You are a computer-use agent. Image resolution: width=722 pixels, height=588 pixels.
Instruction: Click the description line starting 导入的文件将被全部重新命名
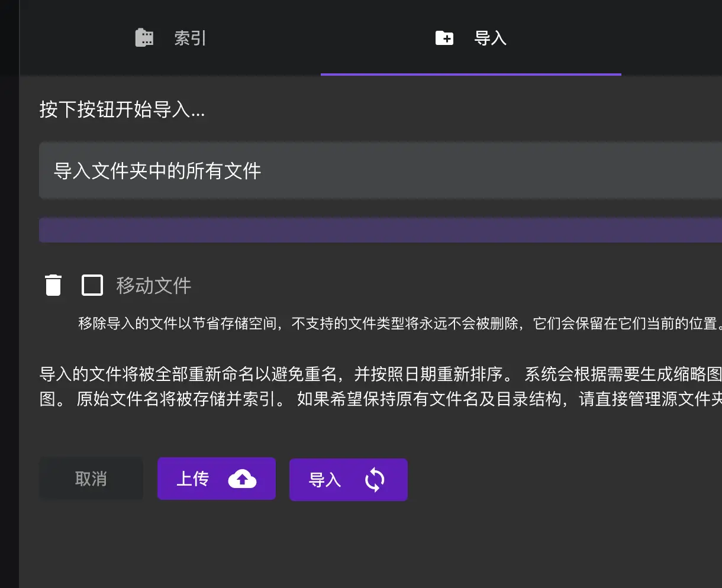381,374
